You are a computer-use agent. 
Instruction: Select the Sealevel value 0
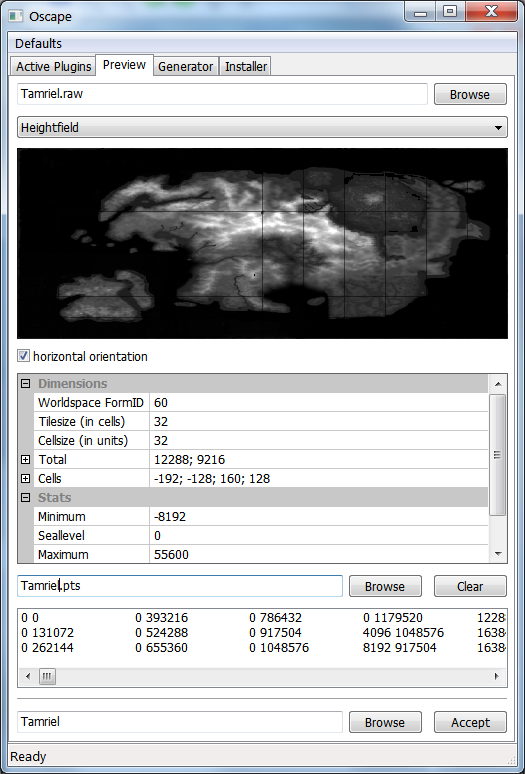coord(319,536)
